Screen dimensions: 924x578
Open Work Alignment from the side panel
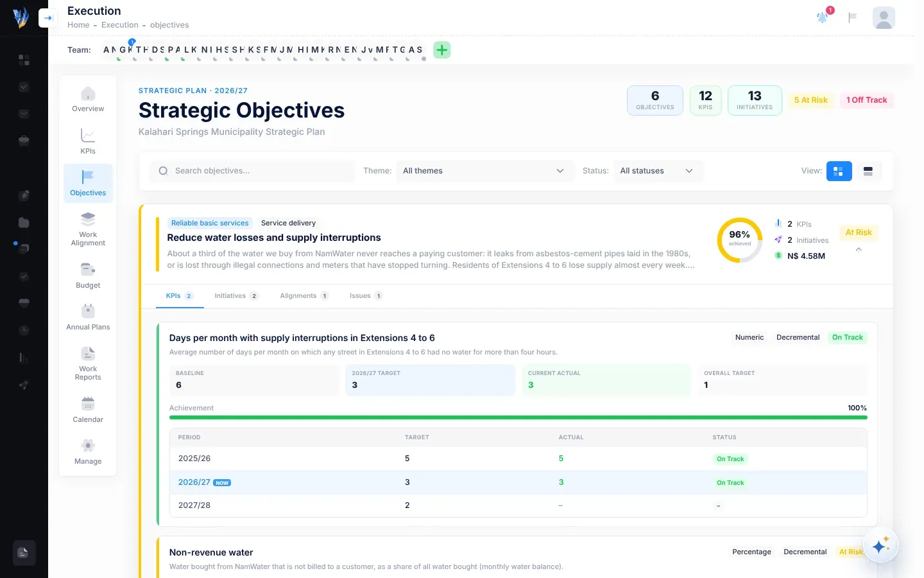[x=88, y=229]
